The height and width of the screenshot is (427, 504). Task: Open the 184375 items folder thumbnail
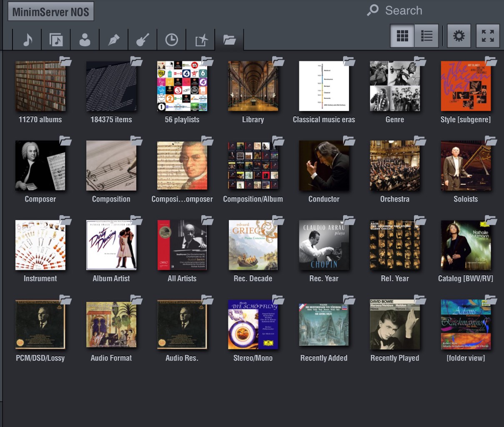111,86
